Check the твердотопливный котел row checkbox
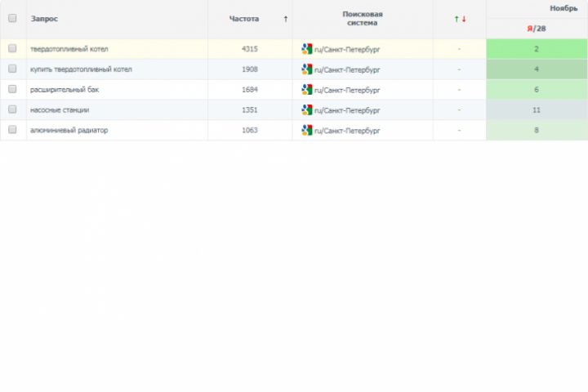This screenshot has height=392, width=588. [x=12, y=49]
